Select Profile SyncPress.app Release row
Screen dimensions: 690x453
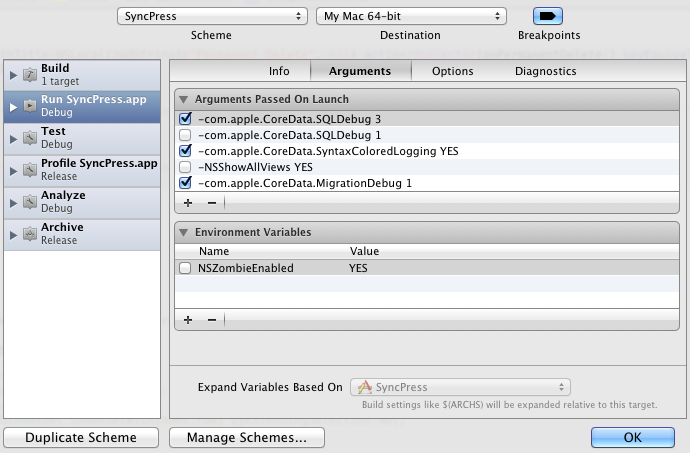[82, 171]
